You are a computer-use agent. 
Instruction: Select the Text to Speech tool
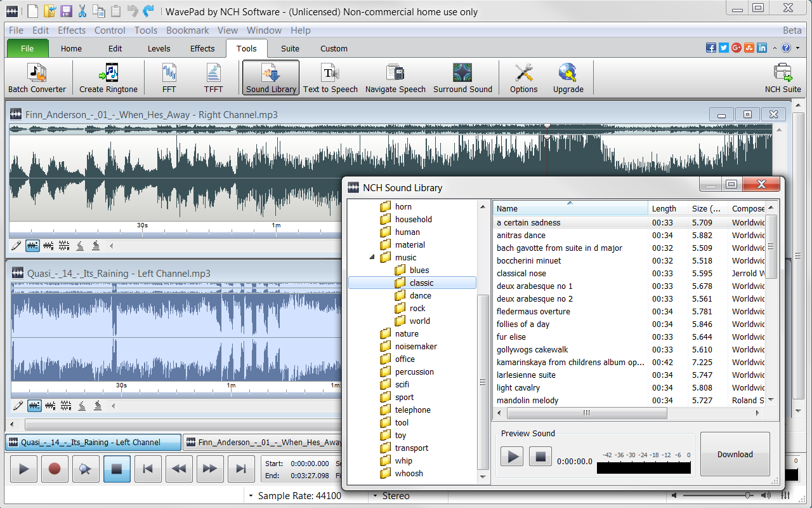coord(330,76)
